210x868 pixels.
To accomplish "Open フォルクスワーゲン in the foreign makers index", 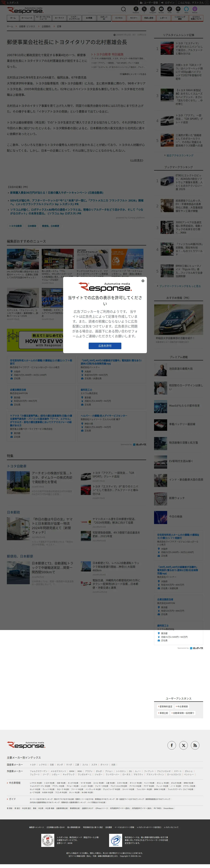I will [38, 771].
